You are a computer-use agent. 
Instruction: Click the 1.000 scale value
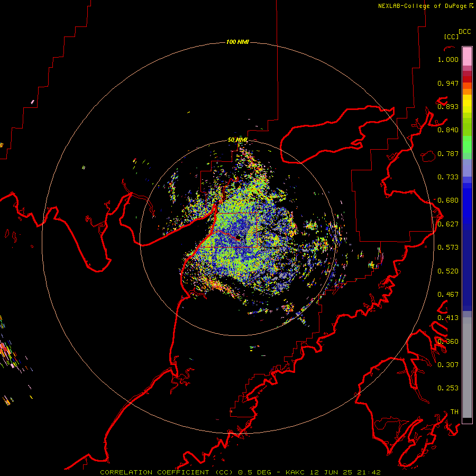[448, 59]
